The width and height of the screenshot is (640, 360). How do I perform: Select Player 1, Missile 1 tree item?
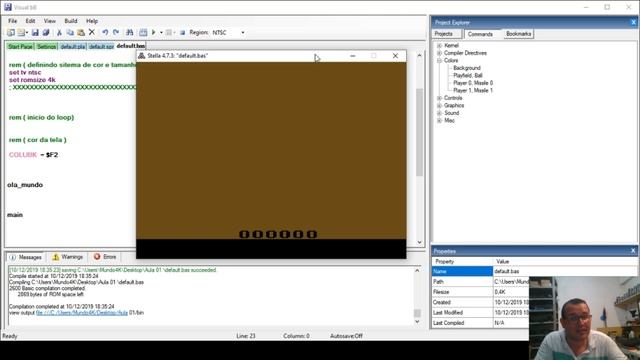point(473,90)
